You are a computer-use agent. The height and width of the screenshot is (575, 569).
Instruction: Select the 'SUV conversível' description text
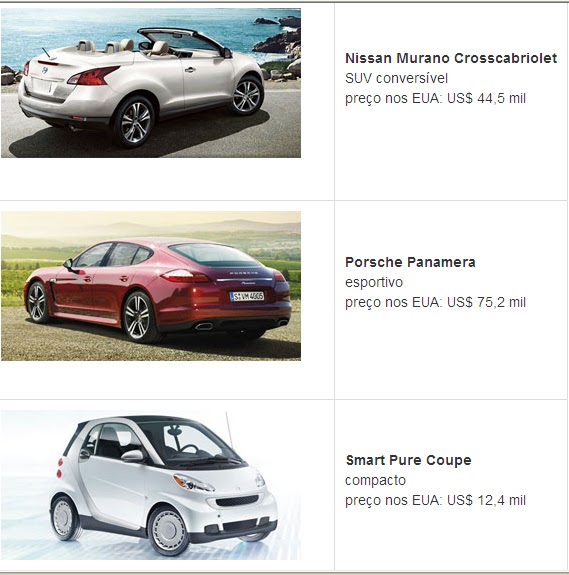click(x=396, y=78)
